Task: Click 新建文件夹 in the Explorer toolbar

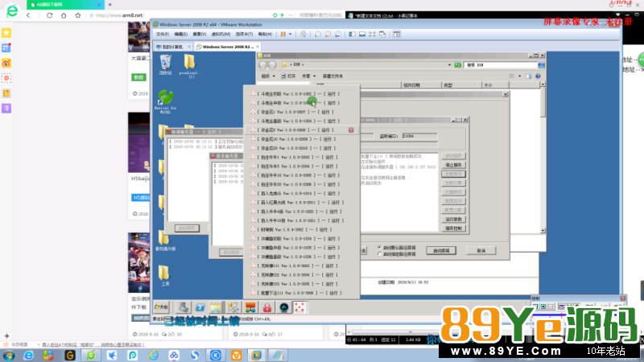Action: [332, 76]
